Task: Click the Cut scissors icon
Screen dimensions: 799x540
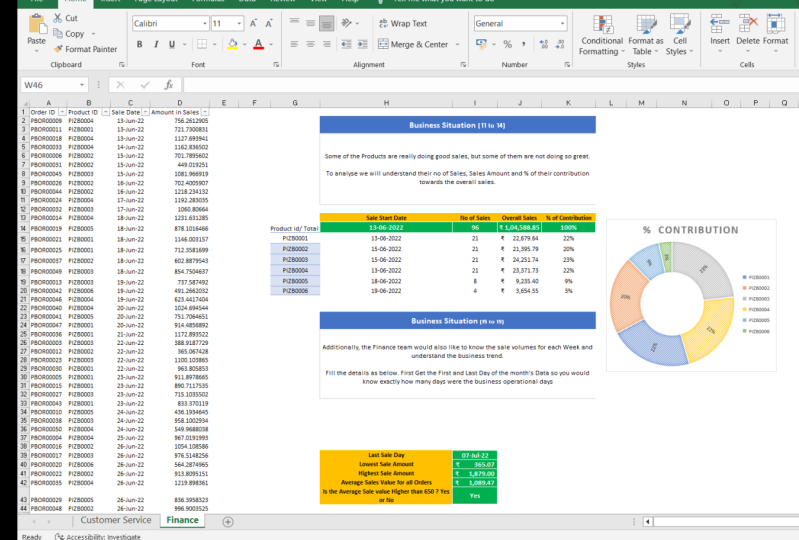Action: [x=58, y=18]
